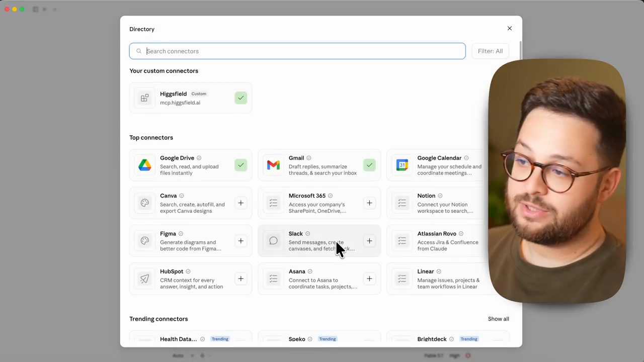Add the Figma connector with plus

241,241
